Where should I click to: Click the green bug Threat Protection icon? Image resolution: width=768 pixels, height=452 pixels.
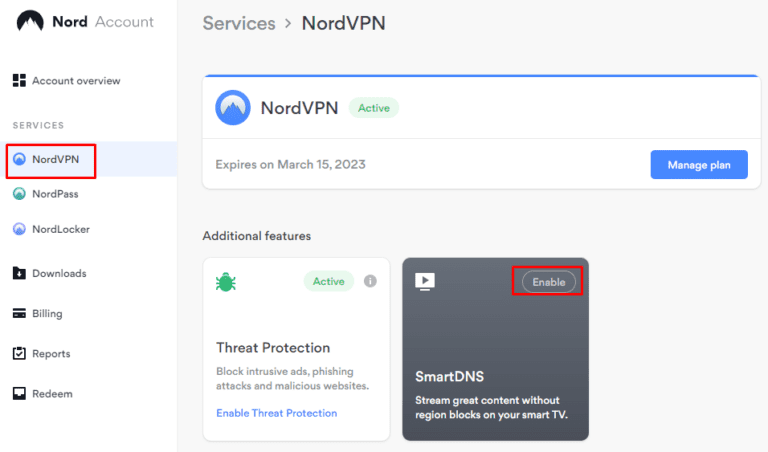click(x=225, y=282)
